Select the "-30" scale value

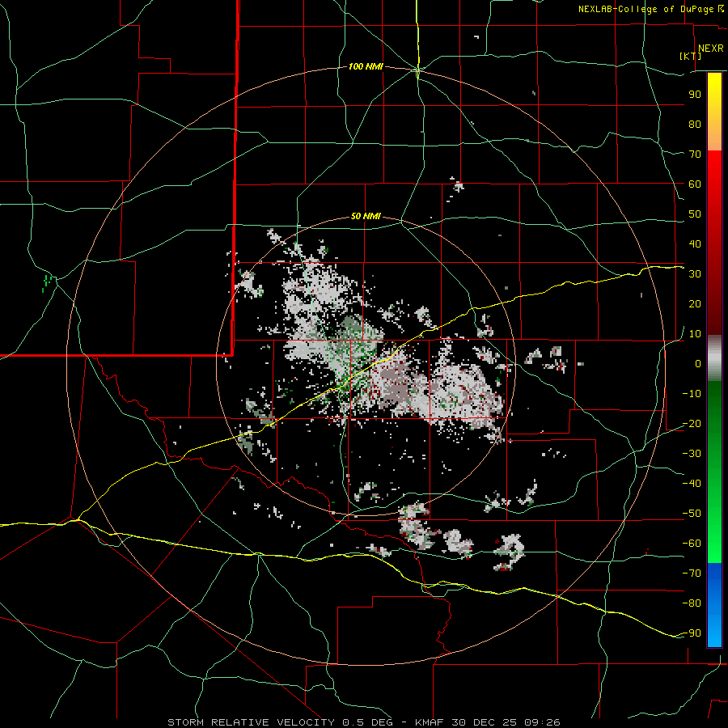pyautogui.click(x=692, y=454)
